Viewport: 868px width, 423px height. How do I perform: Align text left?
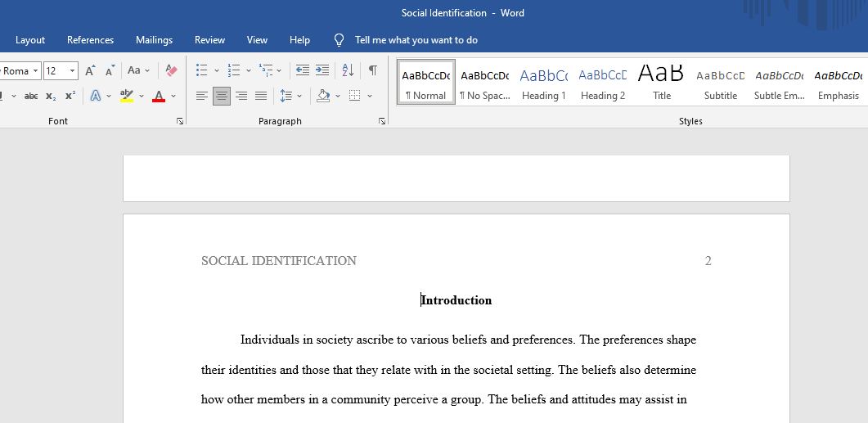[x=202, y=96]
